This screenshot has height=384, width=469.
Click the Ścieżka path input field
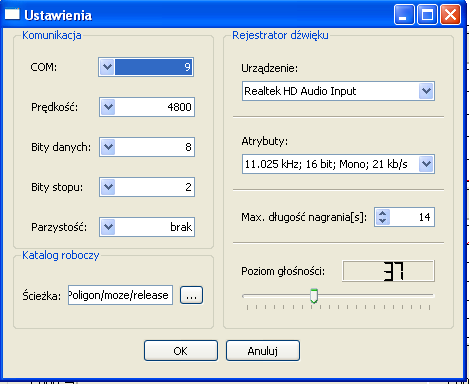click(x=120, y=295)
